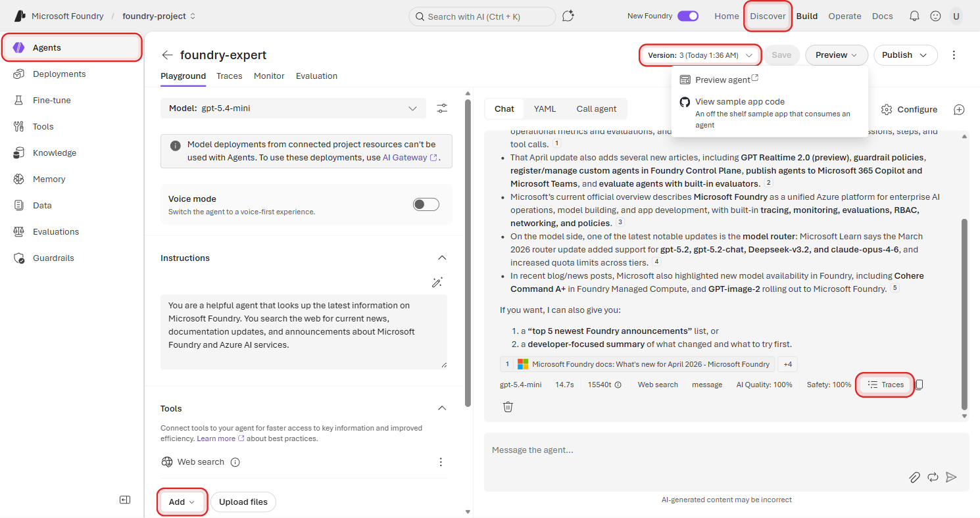Screen dimensions: 980x518
Task: Toggle the New Foundry switch
Action: 688,16
